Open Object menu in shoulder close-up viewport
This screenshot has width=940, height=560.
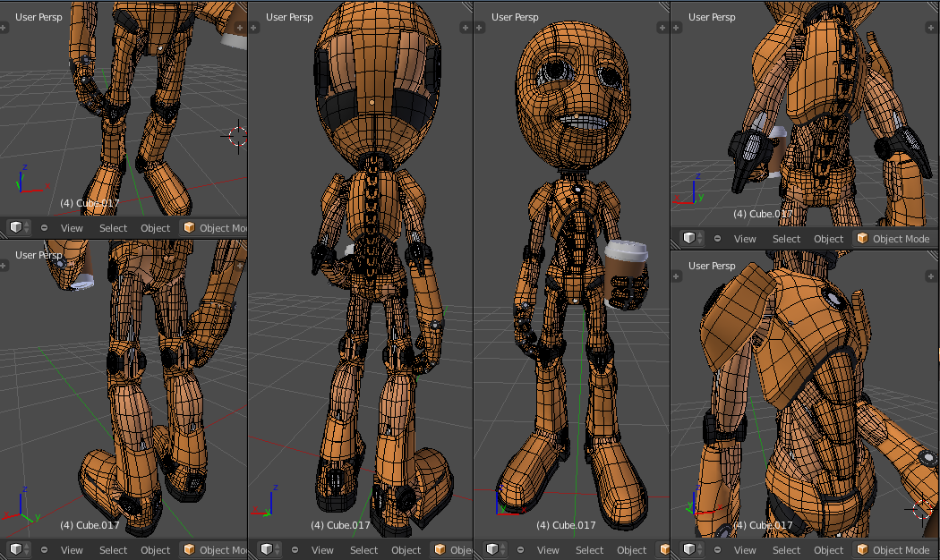pos(828,550)
